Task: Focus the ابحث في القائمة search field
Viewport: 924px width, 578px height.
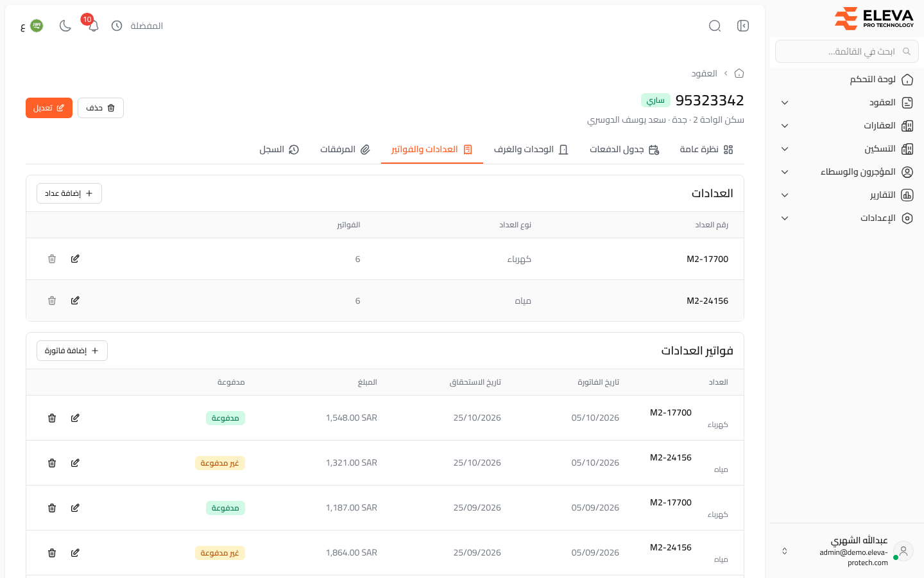Action: tap(847, 51)
